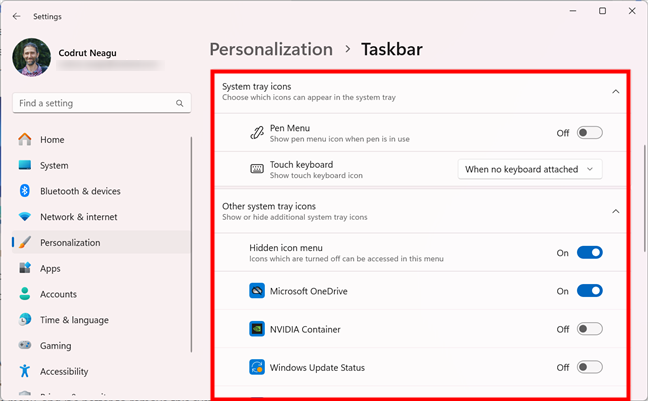Click the Personalization breadcrumb link
This screenshot has width=648, height=401.
pyautogui.click(x=271, y=49)
